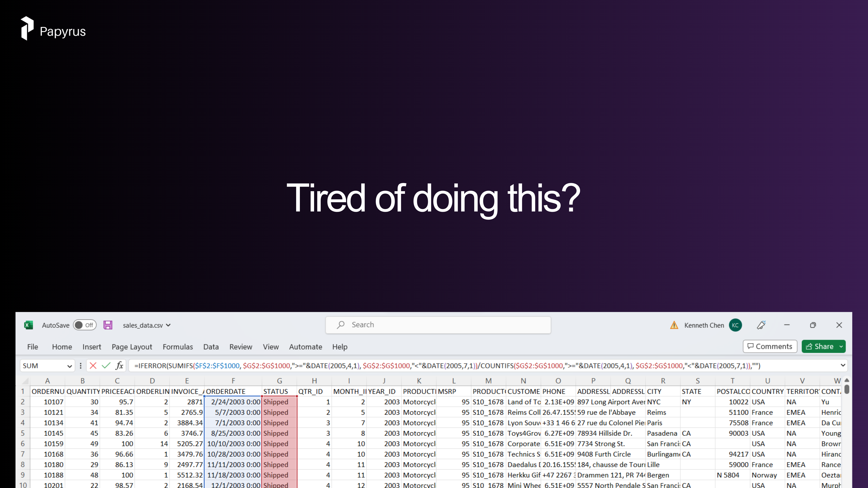Click the Norway country cell
The image size is (868, 488).
(768, 475)
